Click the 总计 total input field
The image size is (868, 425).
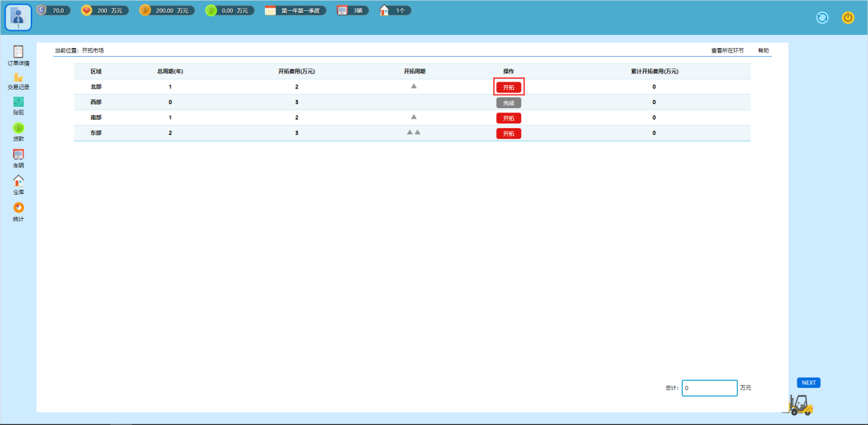709,388
